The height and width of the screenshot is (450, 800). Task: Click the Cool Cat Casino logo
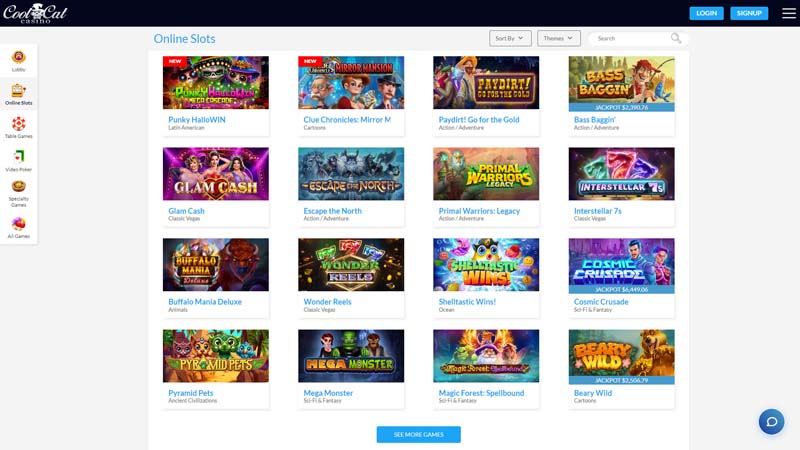pos(35,13)
